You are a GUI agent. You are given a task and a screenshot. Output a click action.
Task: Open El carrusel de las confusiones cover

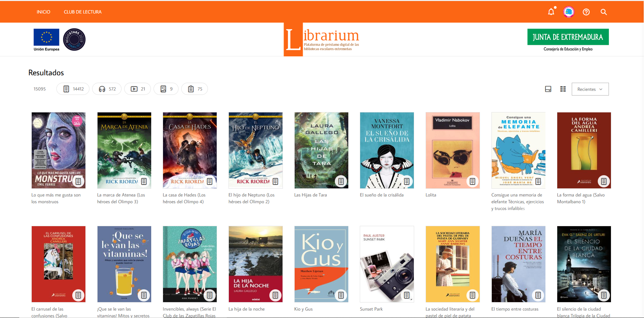click(x=58, y=264)
